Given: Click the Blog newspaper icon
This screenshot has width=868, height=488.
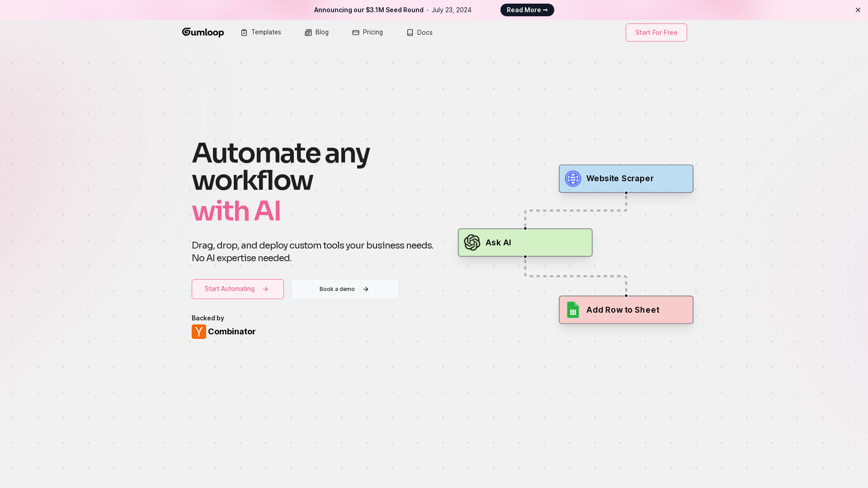Looking at the screenshot, I should [308, 33].
